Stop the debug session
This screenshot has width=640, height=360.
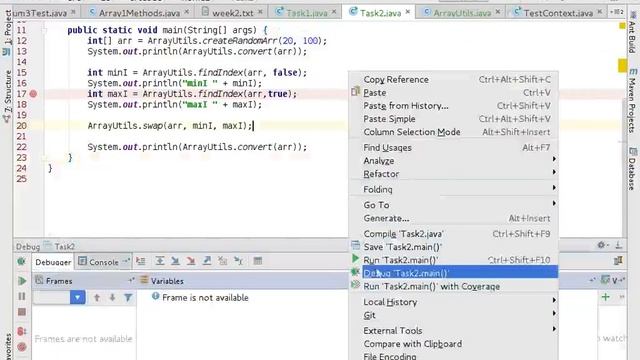tap(22, 312)
